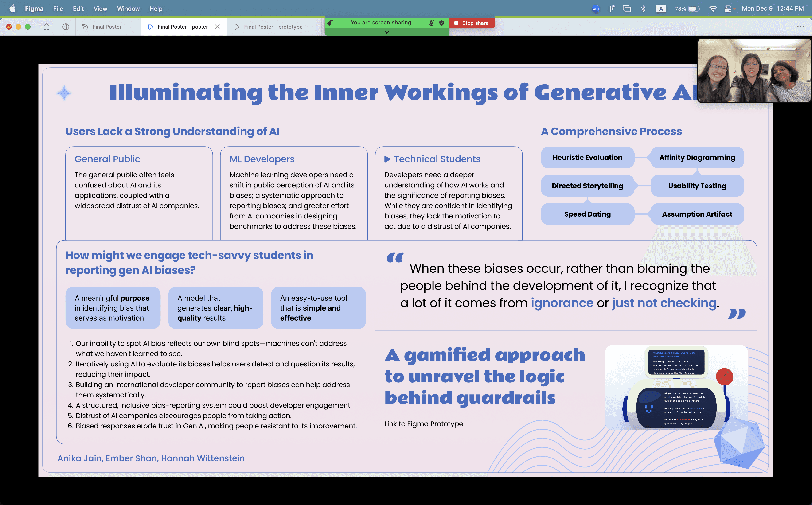Click the date and time in menu bar
Image resolution: width=812 pixels, height=505 pixels.
pyautogui.click(x=773, y=9)
